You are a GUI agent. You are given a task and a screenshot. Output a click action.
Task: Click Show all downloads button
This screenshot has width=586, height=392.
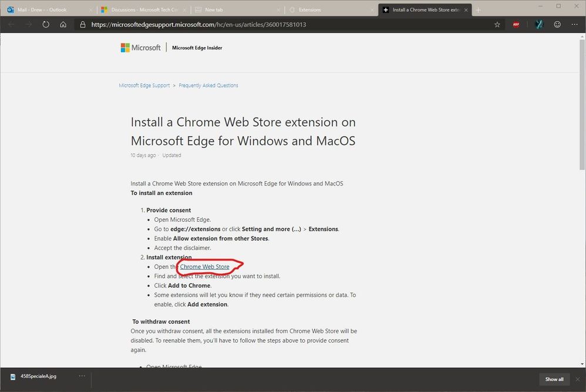(x=554, y=379)
